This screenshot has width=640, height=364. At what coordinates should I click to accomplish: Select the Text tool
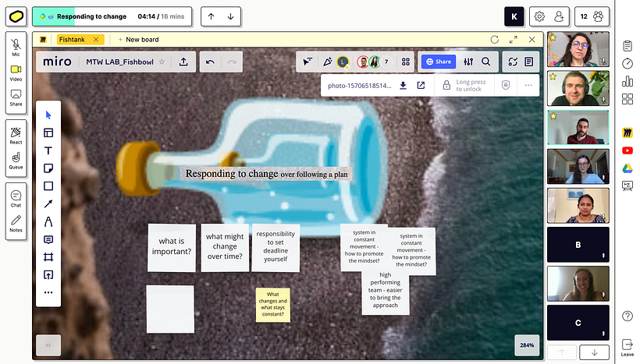pos(48,150)
